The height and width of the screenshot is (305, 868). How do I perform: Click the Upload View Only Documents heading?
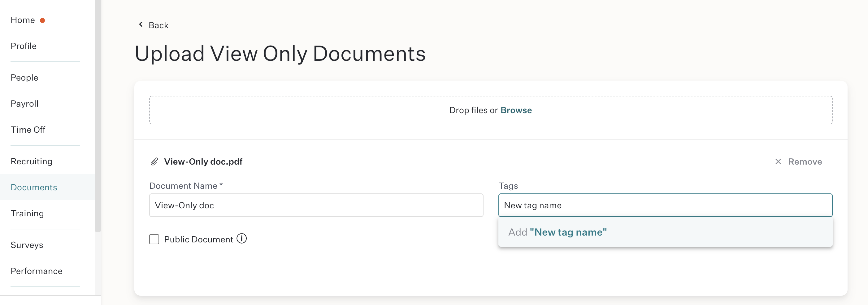click(x=280, y=53)
